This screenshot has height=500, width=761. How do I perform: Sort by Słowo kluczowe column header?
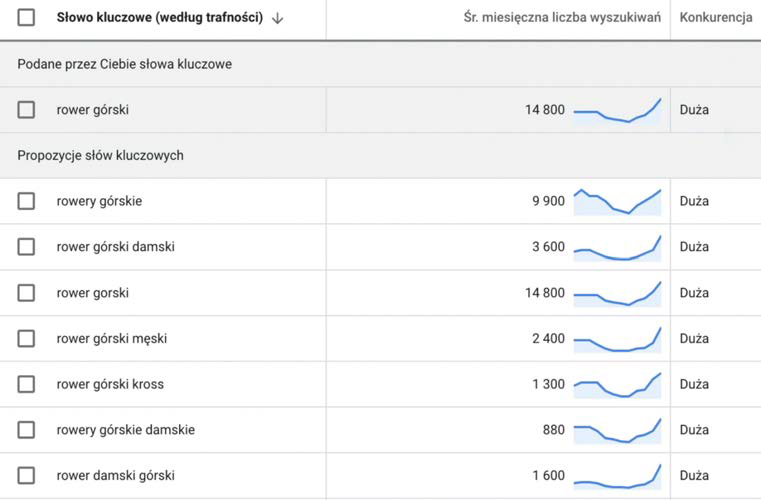(160, 18)
